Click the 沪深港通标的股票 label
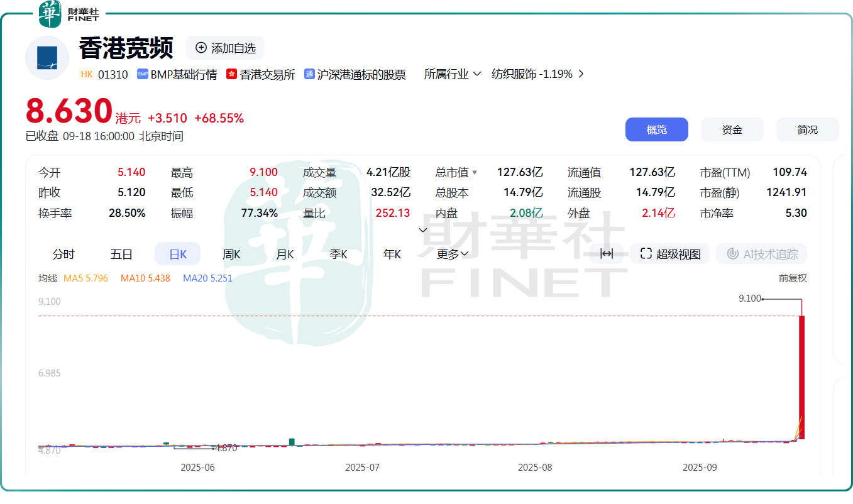 (361, 74)
